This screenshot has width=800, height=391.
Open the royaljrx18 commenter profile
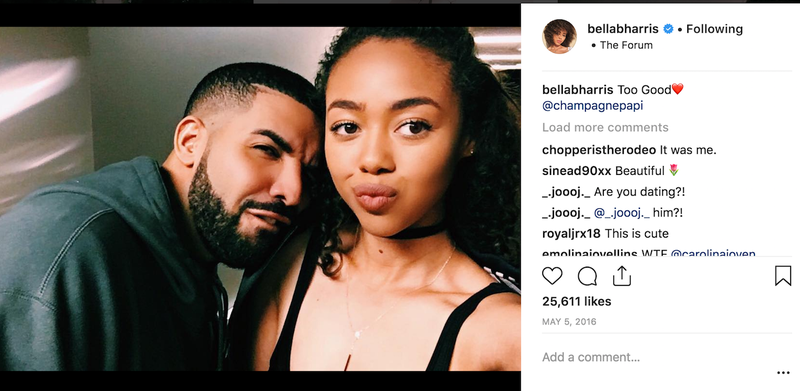[571, 234]
